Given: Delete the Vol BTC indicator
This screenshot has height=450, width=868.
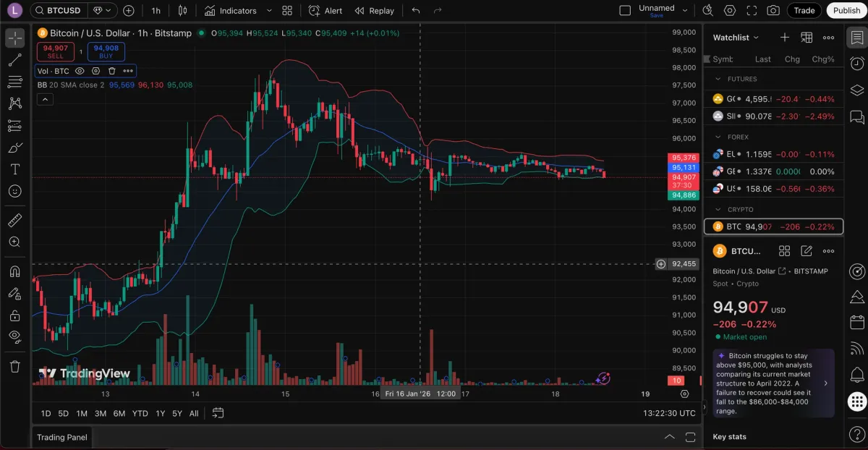Looking at the screenshot, I should [112, 71].
